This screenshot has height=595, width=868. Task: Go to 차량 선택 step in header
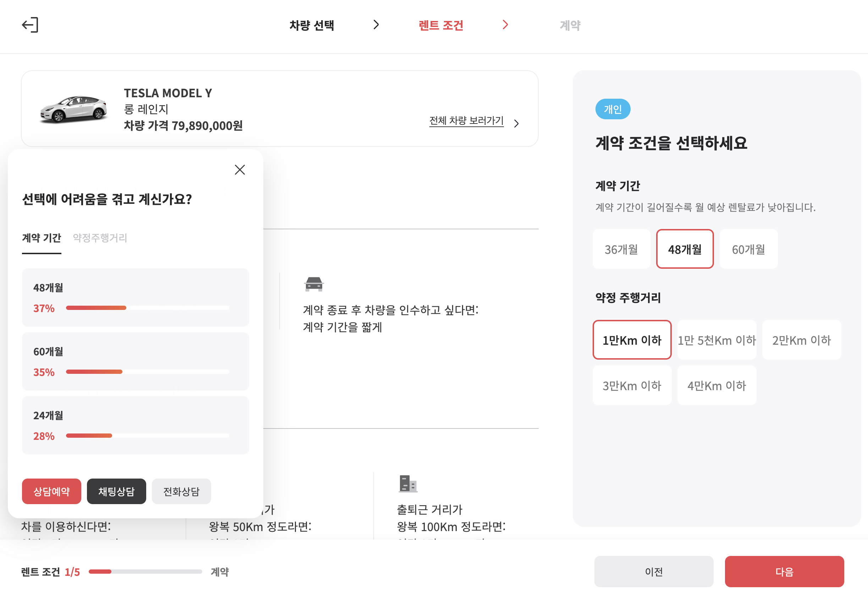coord(312,26)
